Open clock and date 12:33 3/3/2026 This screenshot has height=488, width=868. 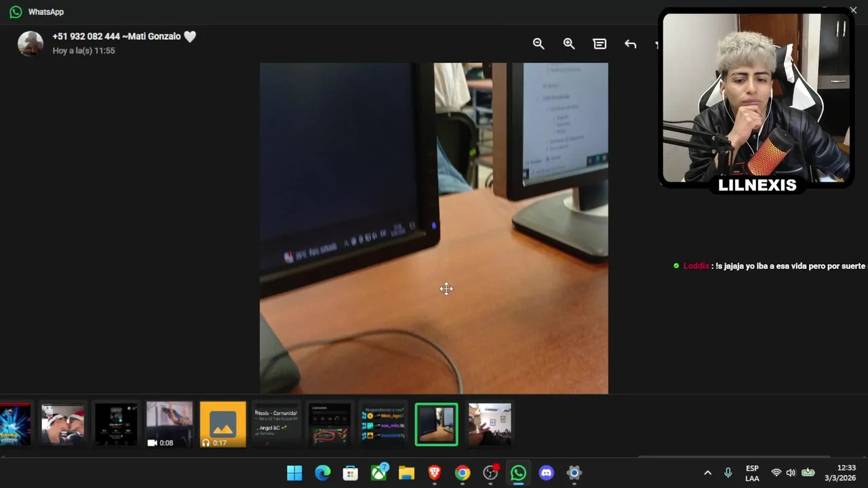[840, 473]
